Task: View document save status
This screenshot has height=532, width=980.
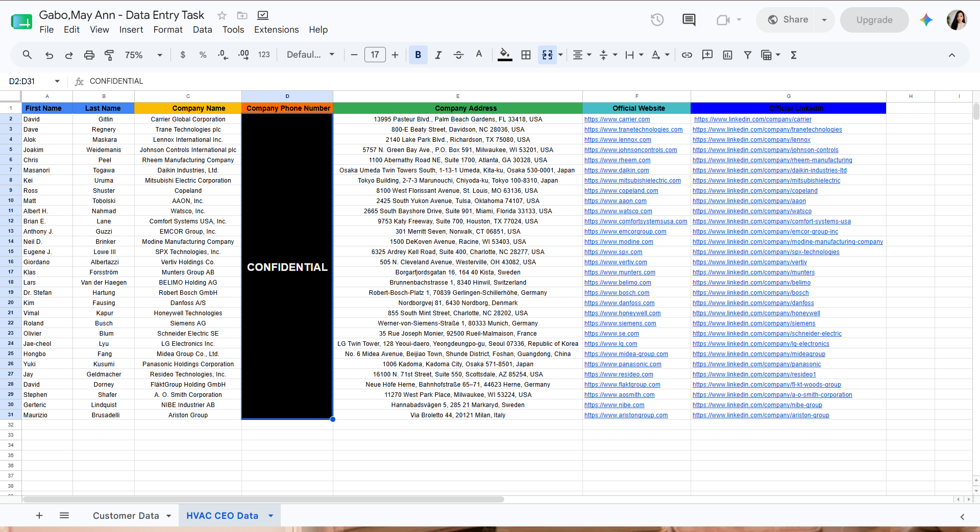Action: pyautogui.click(x=263, y=15)
